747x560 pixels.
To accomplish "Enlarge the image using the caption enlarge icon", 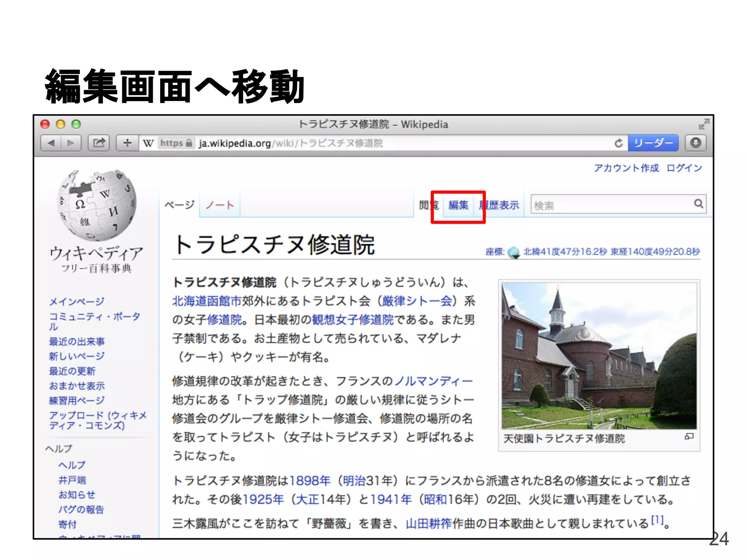I will (x=689, y=436).
